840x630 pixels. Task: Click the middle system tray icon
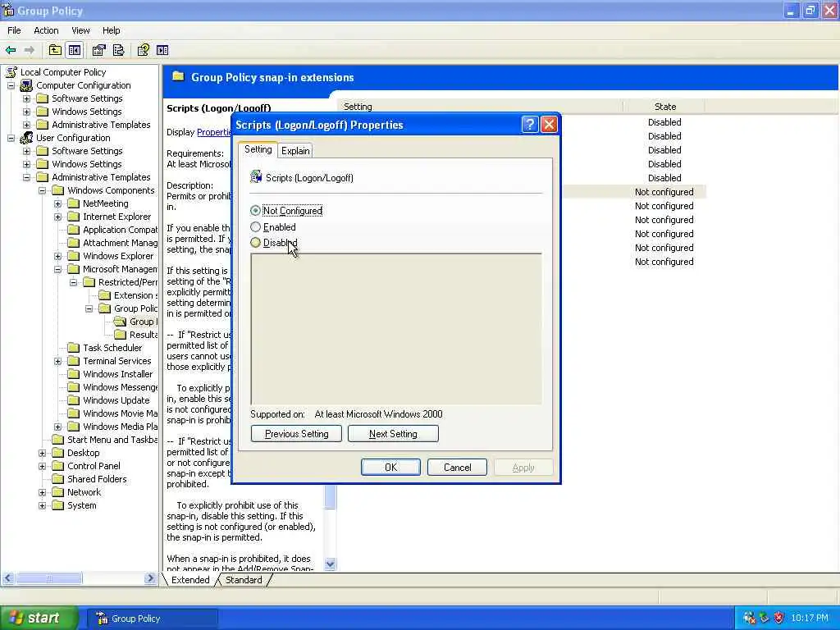(x=765, y=618)
